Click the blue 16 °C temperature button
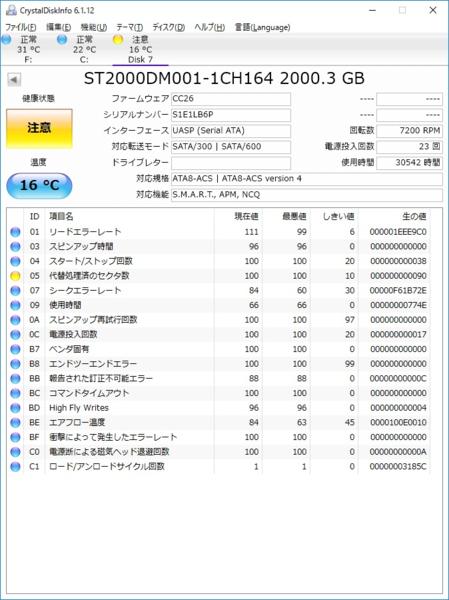This screenshot has width=449, height=600. click(x=39, y=185)
